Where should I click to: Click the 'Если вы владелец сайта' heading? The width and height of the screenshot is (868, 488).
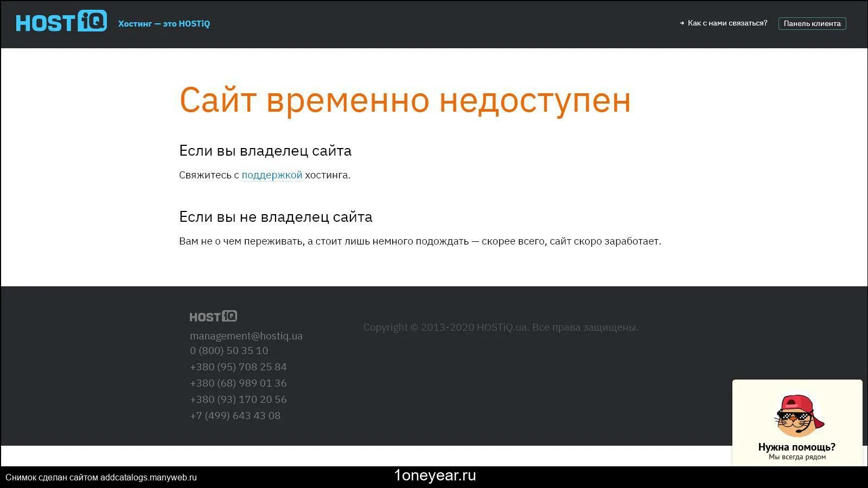click(x=265, y=151)
